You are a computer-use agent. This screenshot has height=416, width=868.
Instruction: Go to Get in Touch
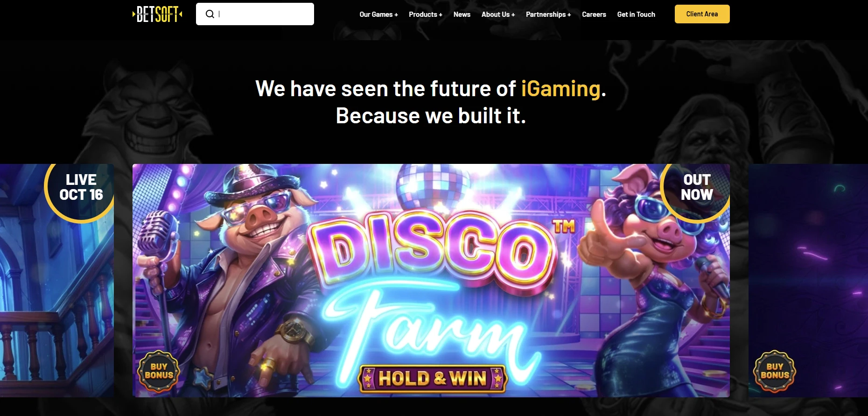(636, 14)
